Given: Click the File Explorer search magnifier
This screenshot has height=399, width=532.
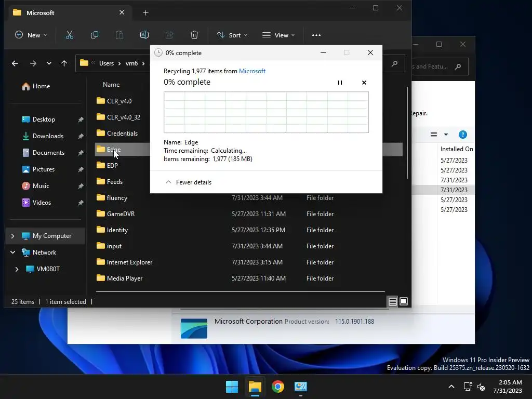Looking at the screenshot, I should point(395,63).
